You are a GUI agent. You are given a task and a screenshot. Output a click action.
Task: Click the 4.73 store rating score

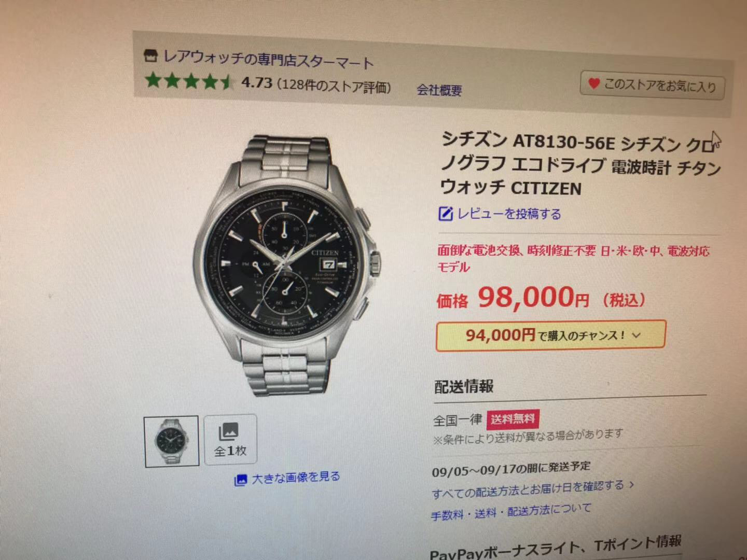257,82
